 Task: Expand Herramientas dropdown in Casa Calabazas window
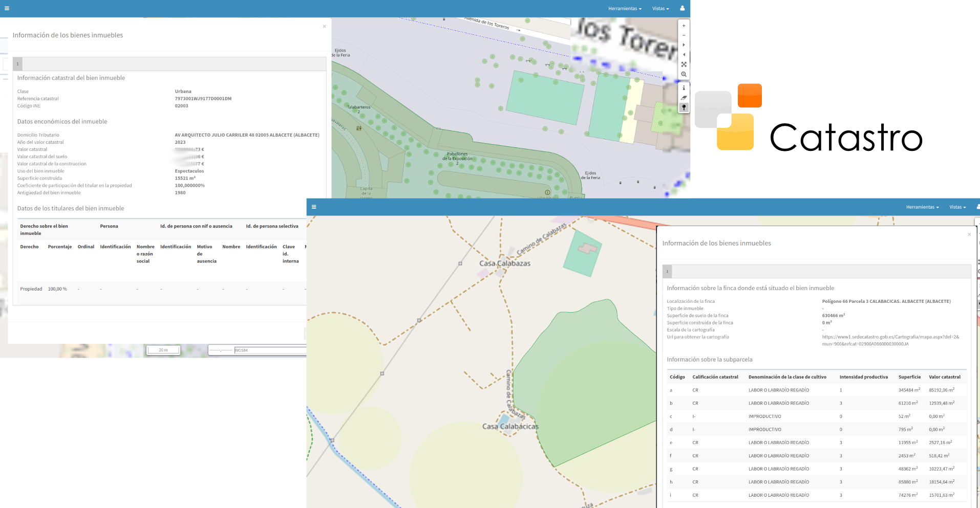(922, 207)
